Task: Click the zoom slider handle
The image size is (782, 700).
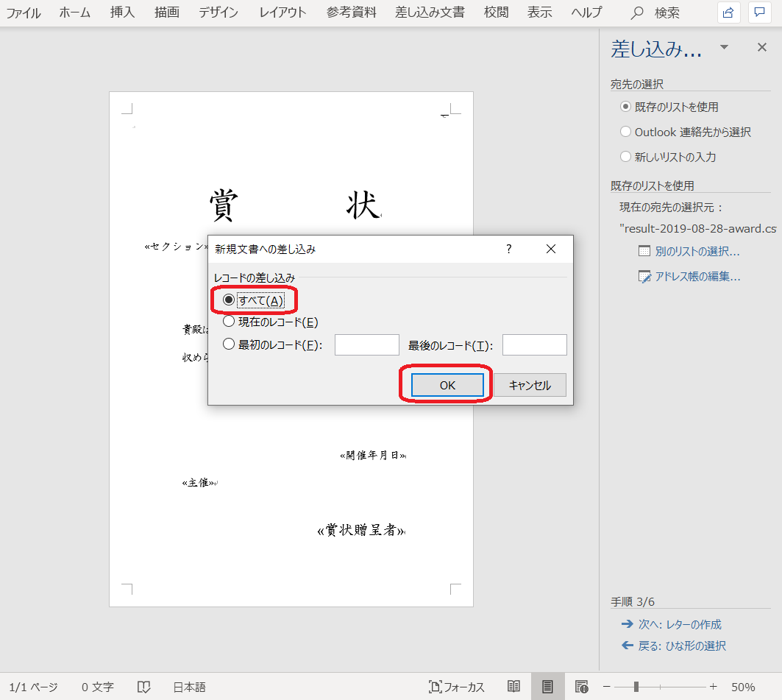Action: pyautogui.click(x=636, y=687)
